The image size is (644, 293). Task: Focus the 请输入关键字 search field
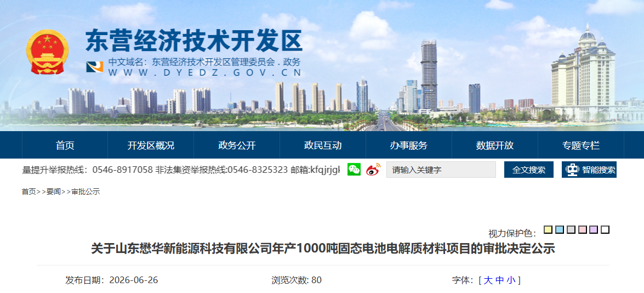point(441,170)
